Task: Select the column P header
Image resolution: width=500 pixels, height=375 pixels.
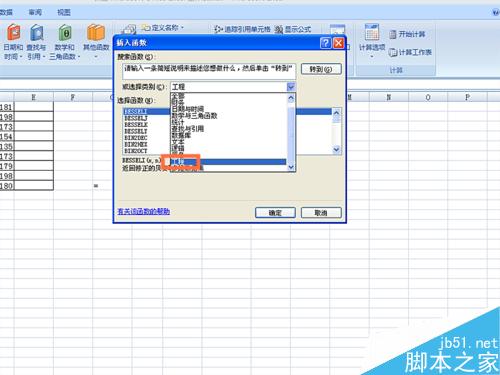Action: tap(467, 97)
